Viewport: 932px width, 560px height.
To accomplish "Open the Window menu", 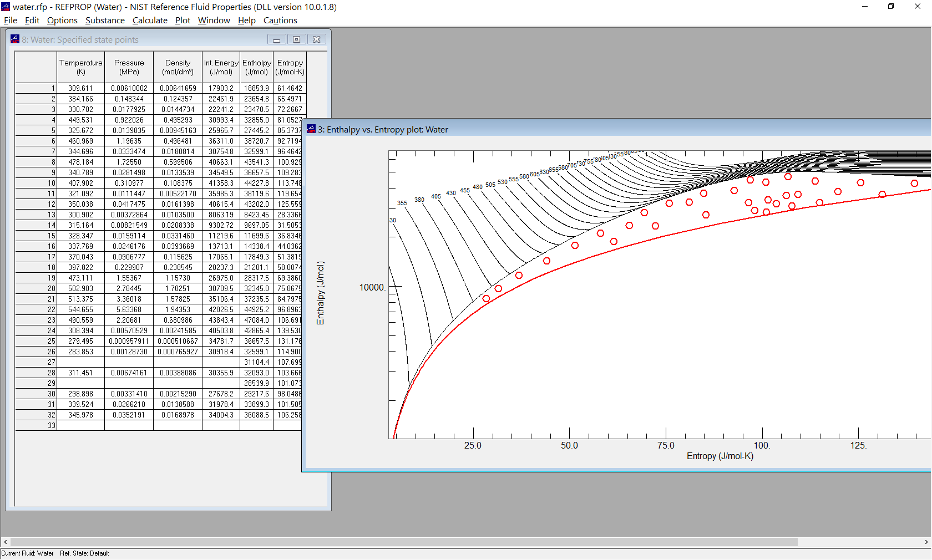I will tap(214, 21).
